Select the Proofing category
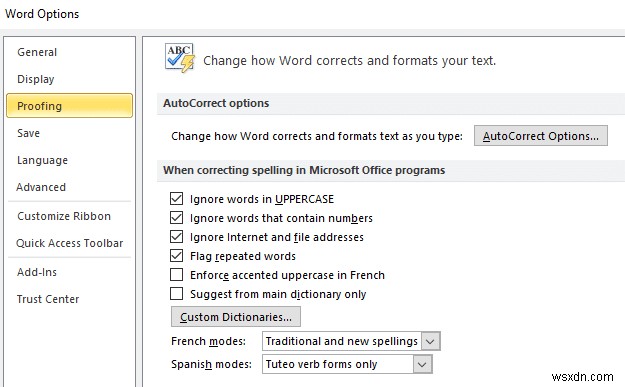This screenshot has height=387, width=625. (x=69, y=106)
